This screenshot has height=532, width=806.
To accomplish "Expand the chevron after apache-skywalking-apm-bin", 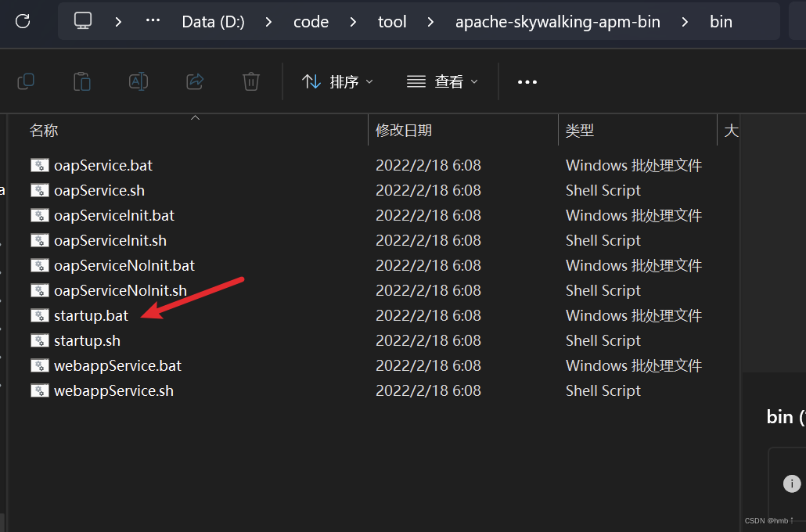I will 685,22.
